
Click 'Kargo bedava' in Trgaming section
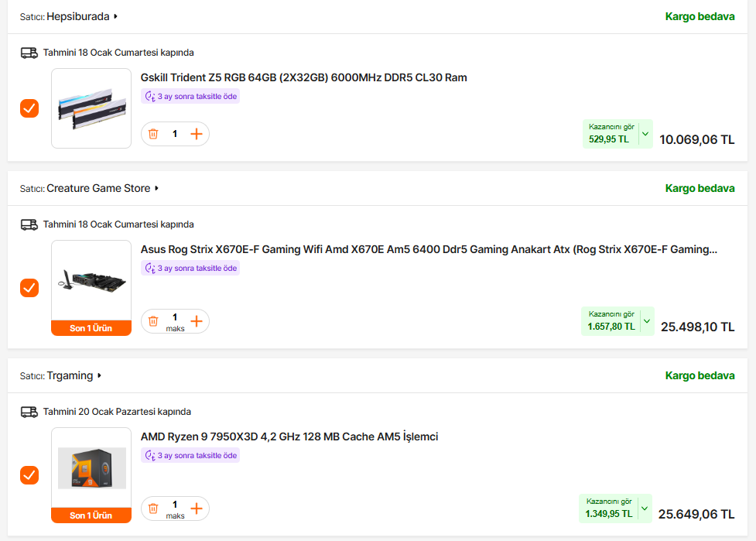700,375
